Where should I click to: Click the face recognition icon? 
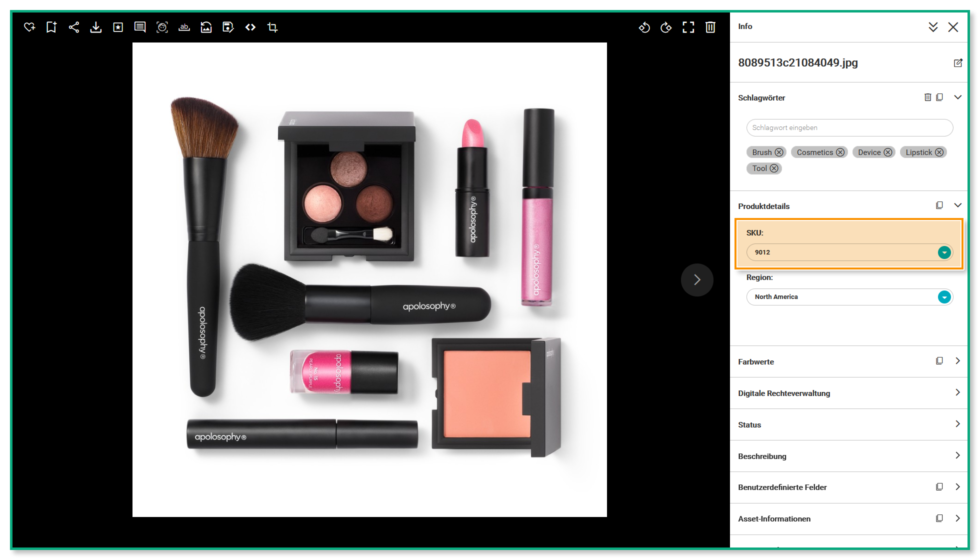(x=162, y=27)
